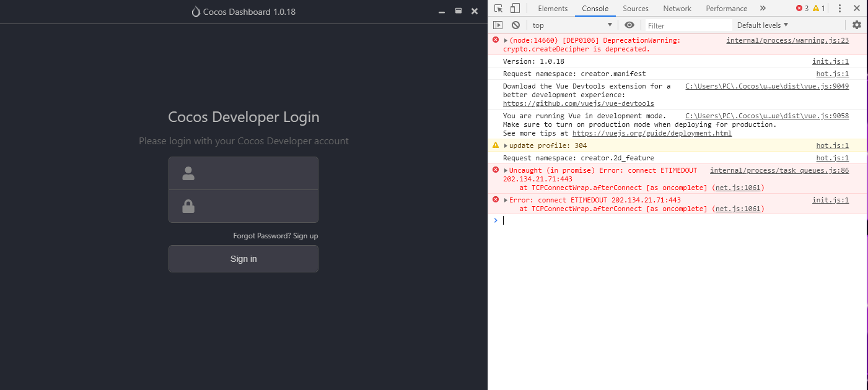Click the inspect element picker icon
868x390 pixels.
(498, 9)
